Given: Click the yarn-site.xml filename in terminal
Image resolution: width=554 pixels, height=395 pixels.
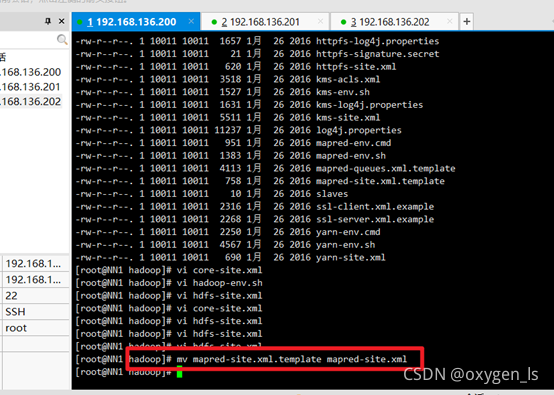Looking at the screenshot, I should click(x=350, y=258).
